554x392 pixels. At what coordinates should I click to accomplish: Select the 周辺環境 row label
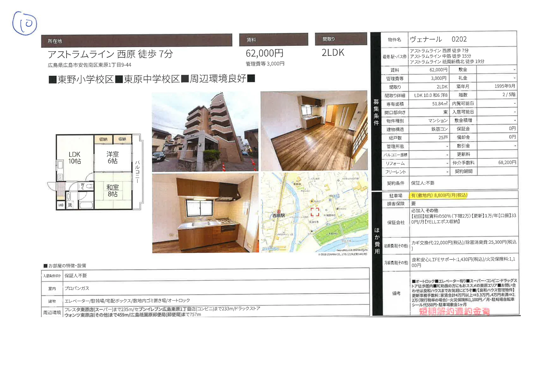52,313
